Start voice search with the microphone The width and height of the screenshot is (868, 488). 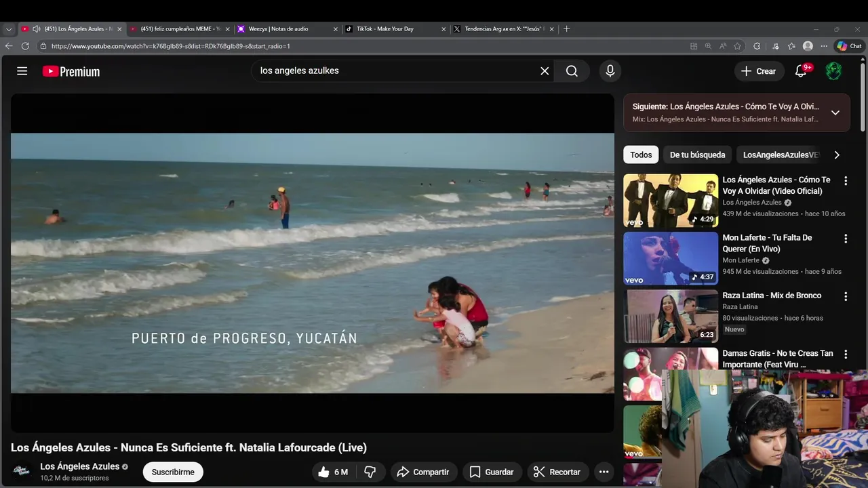tap(610, 71)
